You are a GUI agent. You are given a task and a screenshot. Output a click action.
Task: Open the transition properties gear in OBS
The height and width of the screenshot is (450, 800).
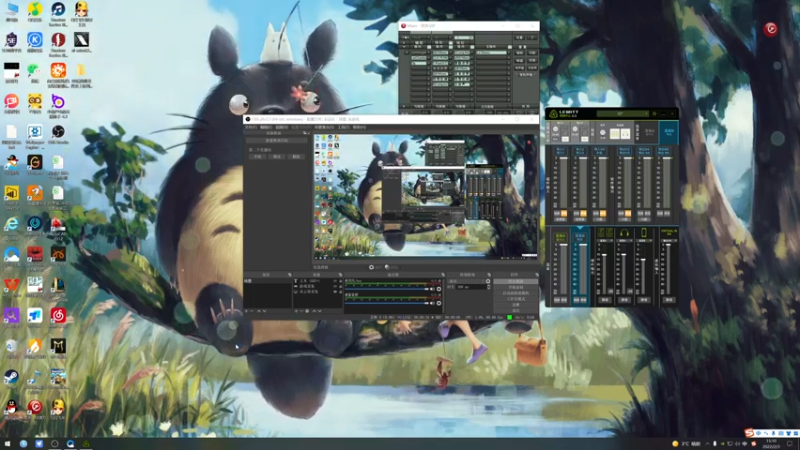pos(488,281)
